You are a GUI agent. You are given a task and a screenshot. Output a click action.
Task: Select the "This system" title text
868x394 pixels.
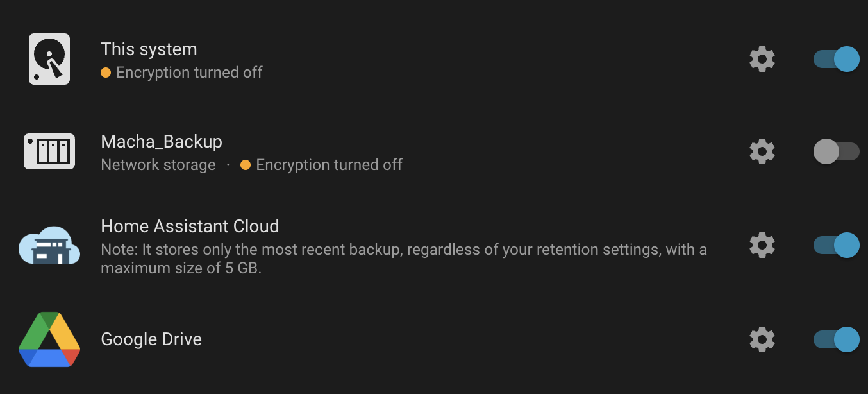pyautogui.click(x=149, y=49)
